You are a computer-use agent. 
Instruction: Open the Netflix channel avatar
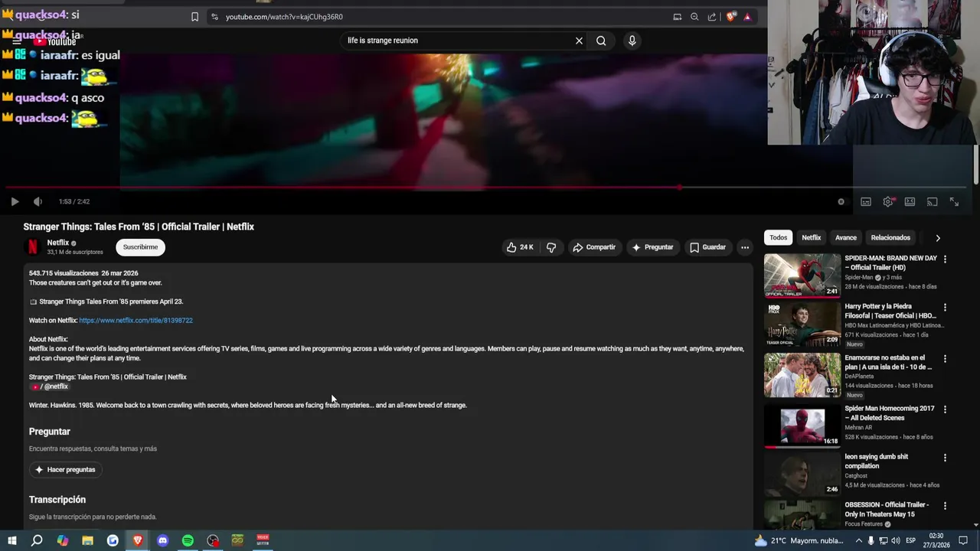(x=33, y=246)
